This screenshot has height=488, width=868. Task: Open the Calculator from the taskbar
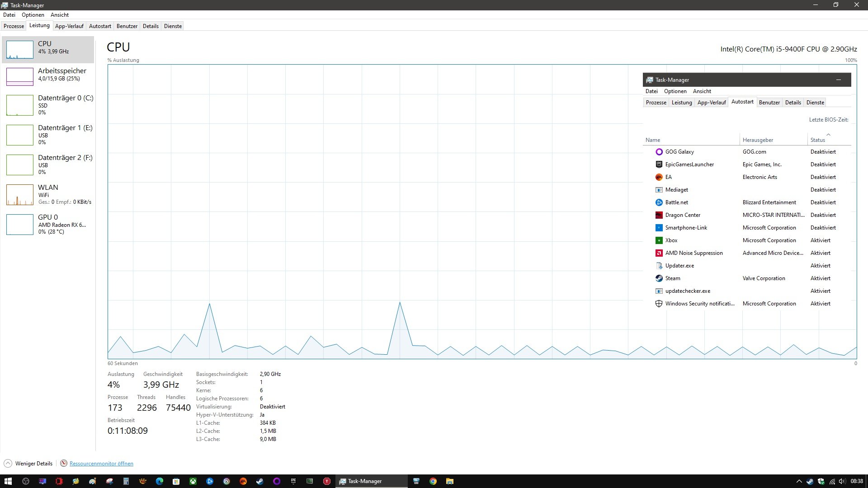[x=126, y=481]
